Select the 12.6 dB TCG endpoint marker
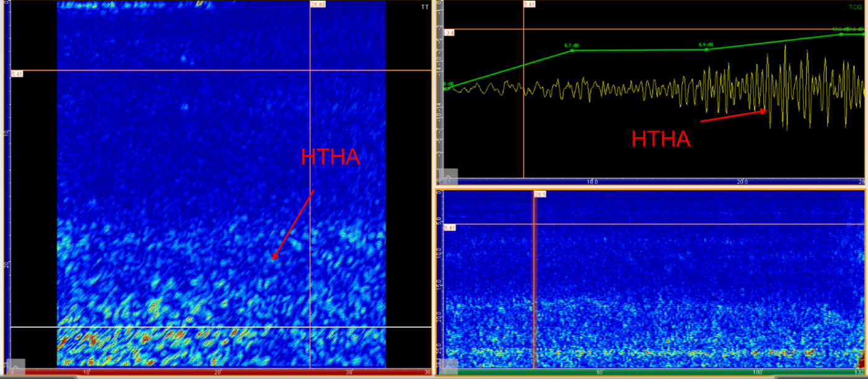The width and height of the screenshot is (868, 379). [841, 35]
